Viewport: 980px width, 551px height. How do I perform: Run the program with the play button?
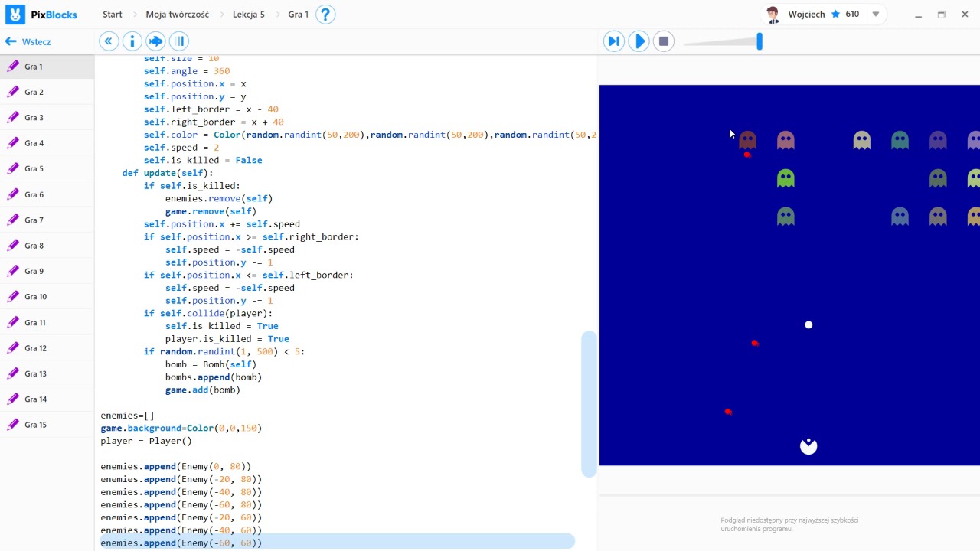click(639, 41)
